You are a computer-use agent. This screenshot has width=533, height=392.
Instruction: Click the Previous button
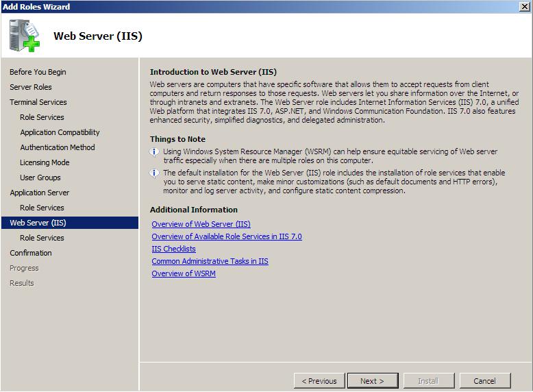pyautogui.click(x=319, y=381)
